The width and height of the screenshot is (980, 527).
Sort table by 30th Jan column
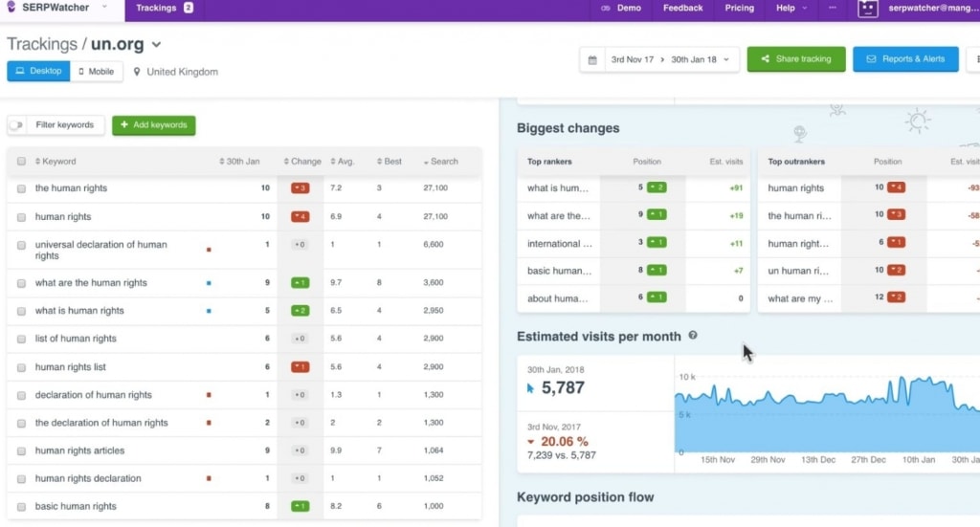(239, 161)
